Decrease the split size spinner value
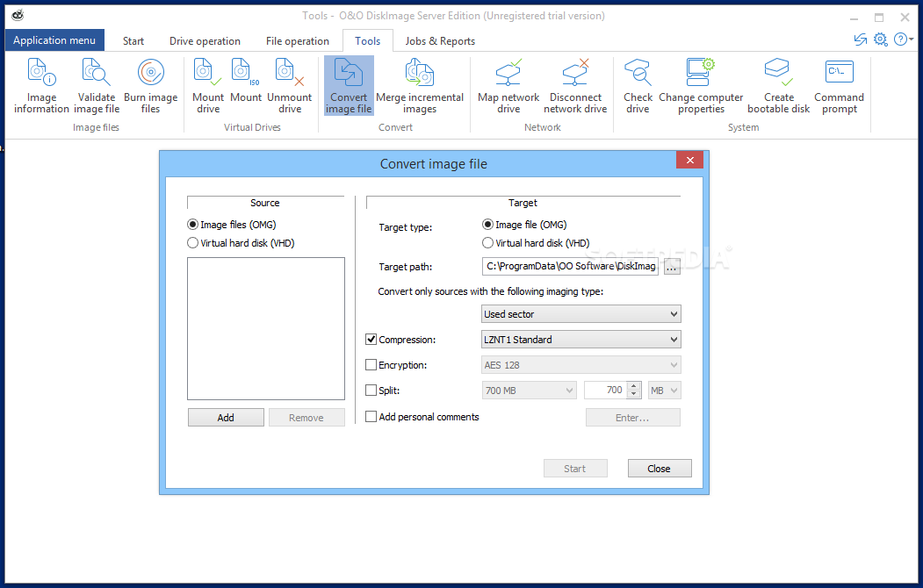 tap(634, 394)
